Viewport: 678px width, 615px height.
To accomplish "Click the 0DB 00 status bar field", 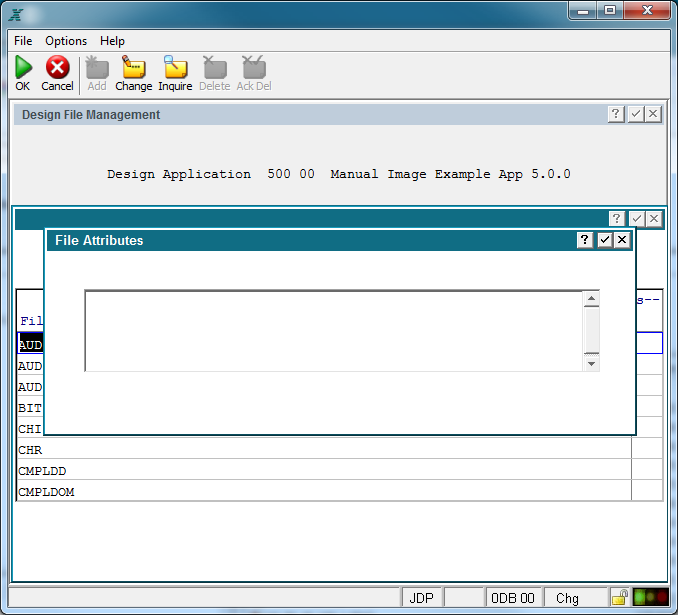I will coord(513,598).
